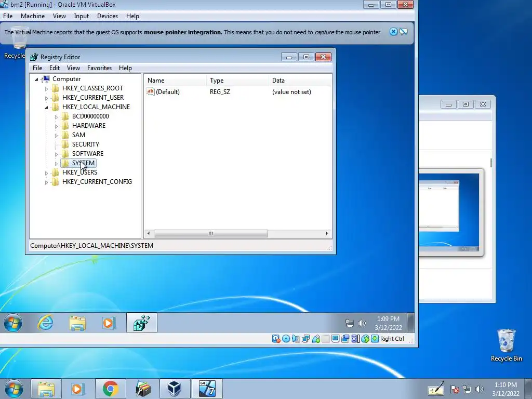Collapse the Computer root node
Screen dimensions: 532x399
pyautogui.click(x=36, y=79)
